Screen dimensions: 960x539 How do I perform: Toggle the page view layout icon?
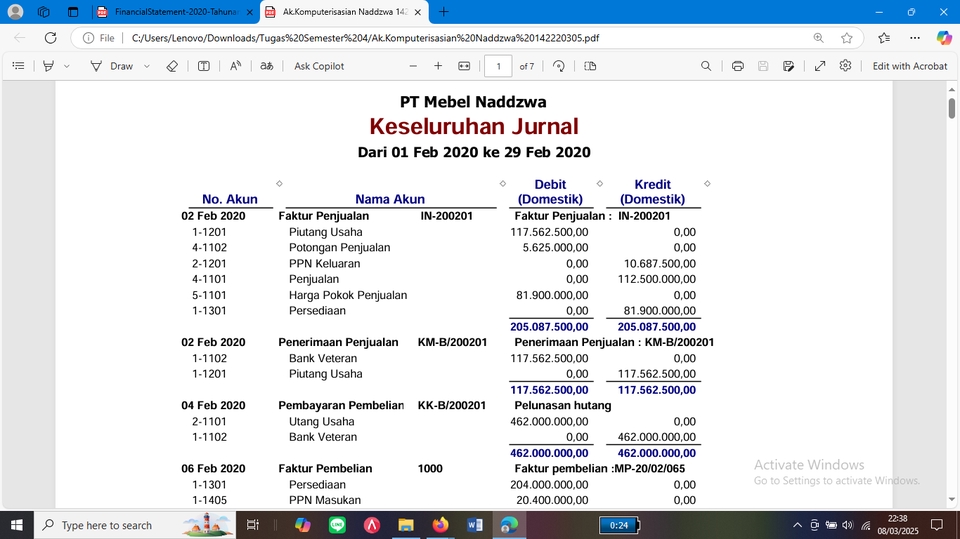(x=590, y=66)
